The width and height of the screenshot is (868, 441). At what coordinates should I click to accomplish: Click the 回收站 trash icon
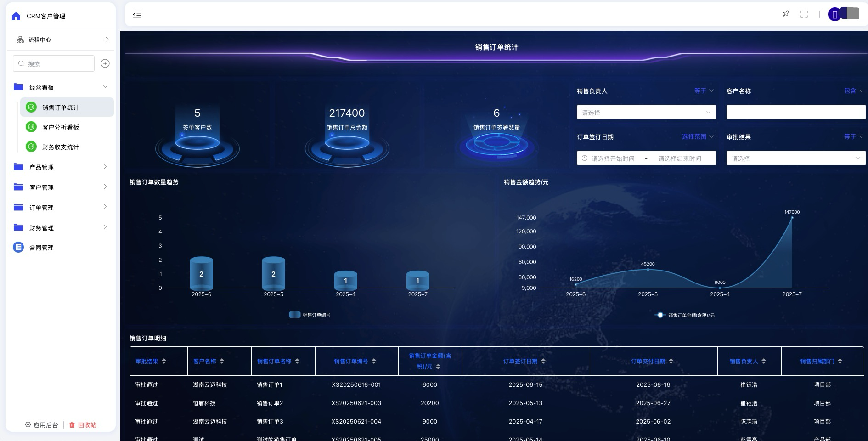point(72,425)
